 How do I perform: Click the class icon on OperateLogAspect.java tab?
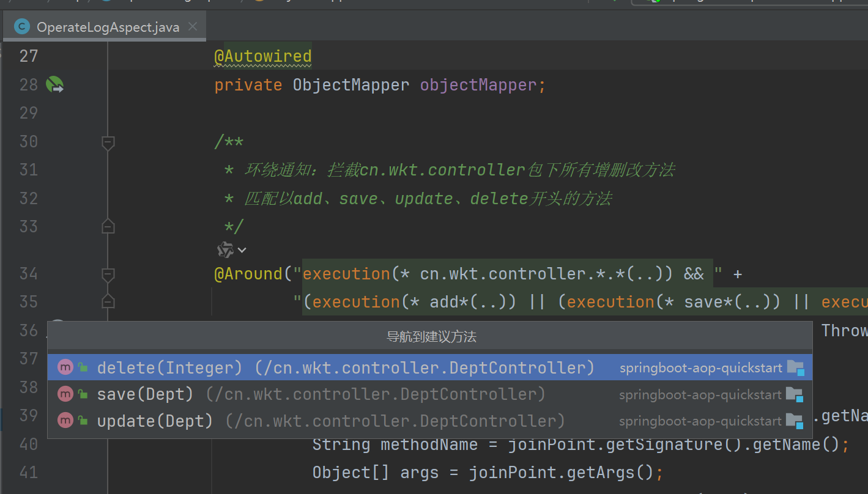(x=22, y=27)
